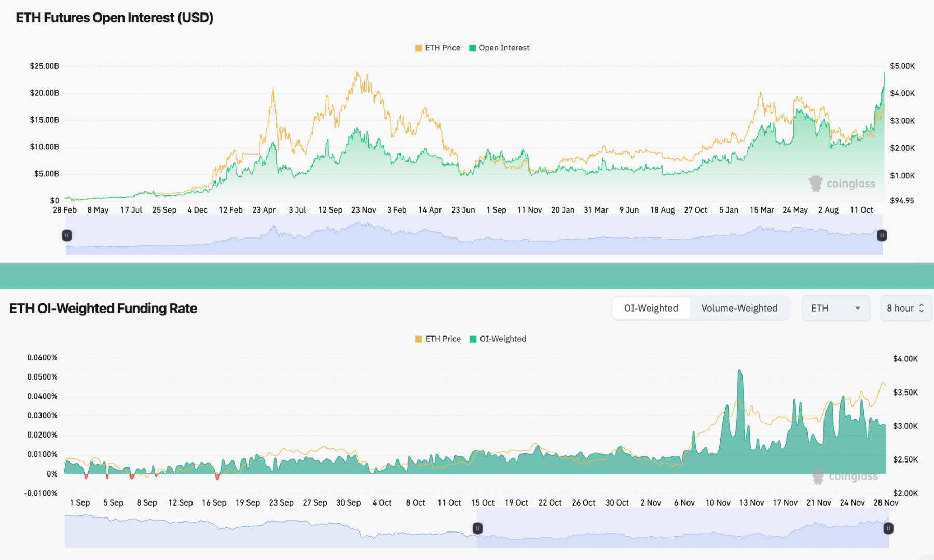The height and width of the screenshot is (560, 934).
Task: Toggle ETH Price legend in Open Interest chart
Action: pos(437,48)
